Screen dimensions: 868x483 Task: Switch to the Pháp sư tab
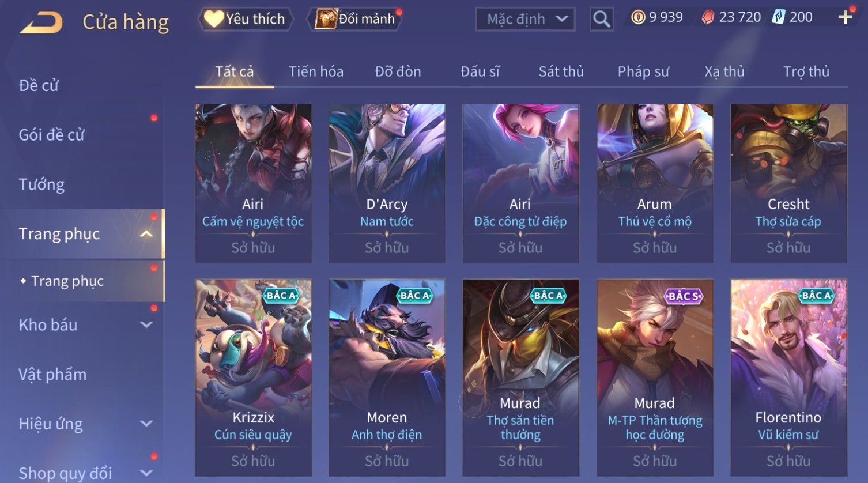(x=643, y=71)
